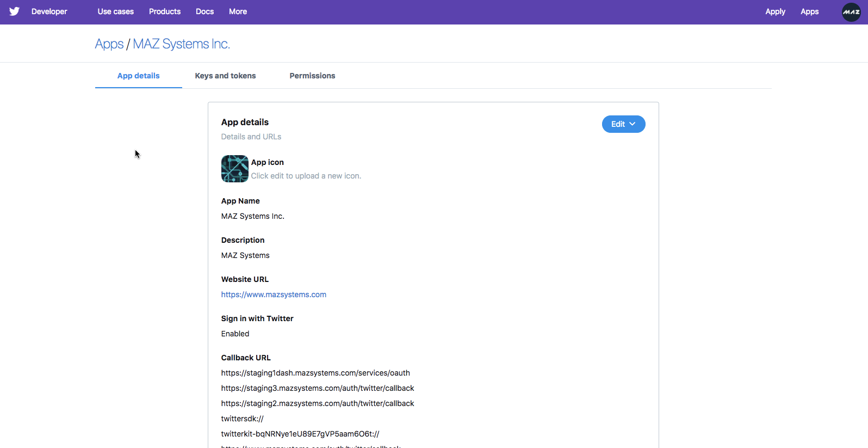Image resolution: width=868 pixels, height=448 pixels.
Task: Open the Use cases menu
Action: click(x=115, y=11)
